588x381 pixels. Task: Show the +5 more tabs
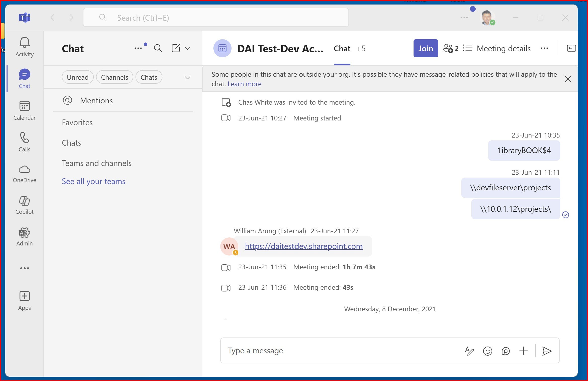point(361,49)
